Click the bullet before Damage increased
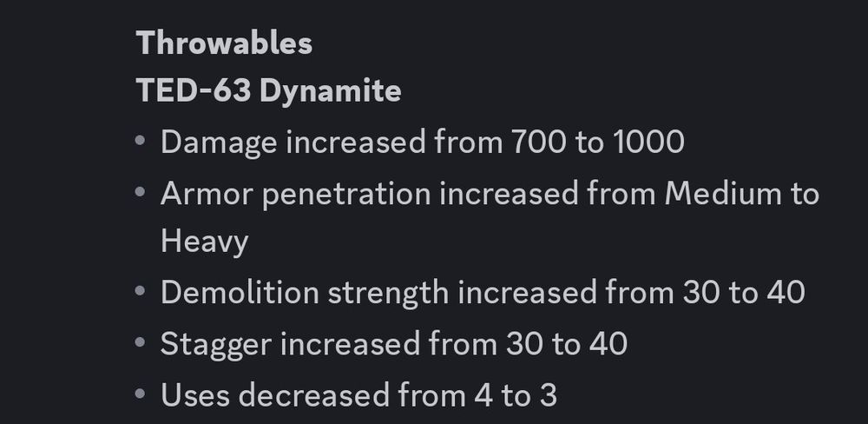 140,141
